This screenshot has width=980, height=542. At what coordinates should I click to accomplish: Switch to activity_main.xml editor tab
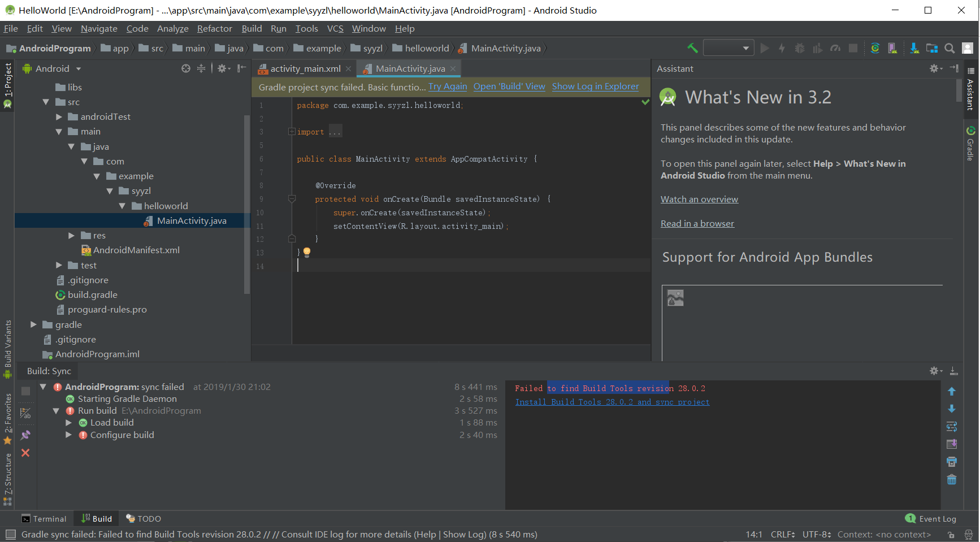point(305,68)
